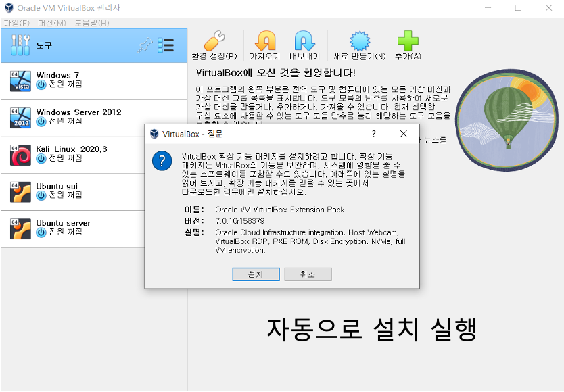Close the VirtualBox 질문 dialog
564x392 pixels.
(404, 134)
